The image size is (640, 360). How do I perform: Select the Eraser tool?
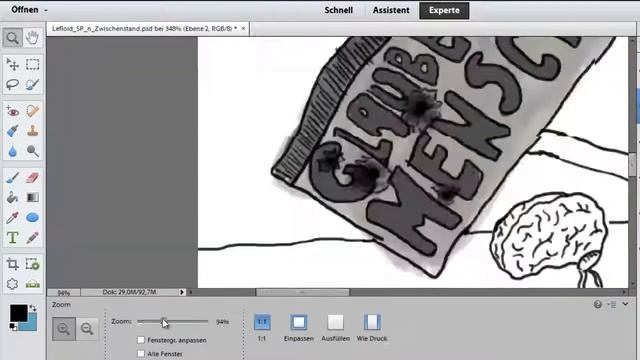pos(32,178)
